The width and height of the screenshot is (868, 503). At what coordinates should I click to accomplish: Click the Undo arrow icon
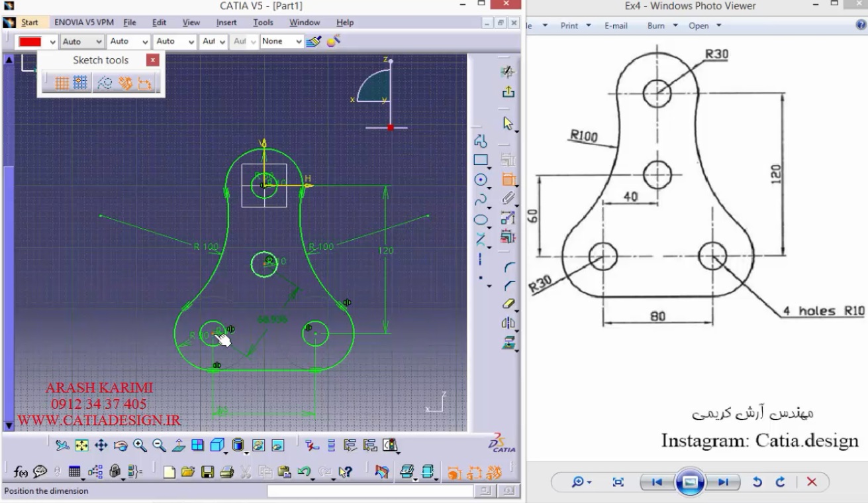pos(304,473)
